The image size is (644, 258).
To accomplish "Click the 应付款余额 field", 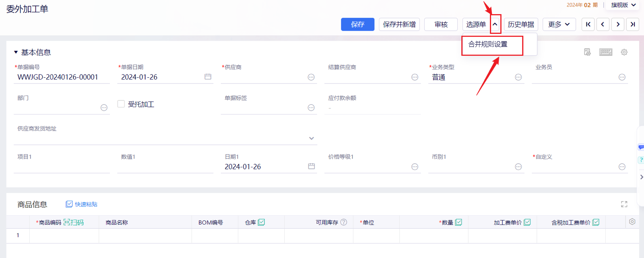I will click(372, 108).
